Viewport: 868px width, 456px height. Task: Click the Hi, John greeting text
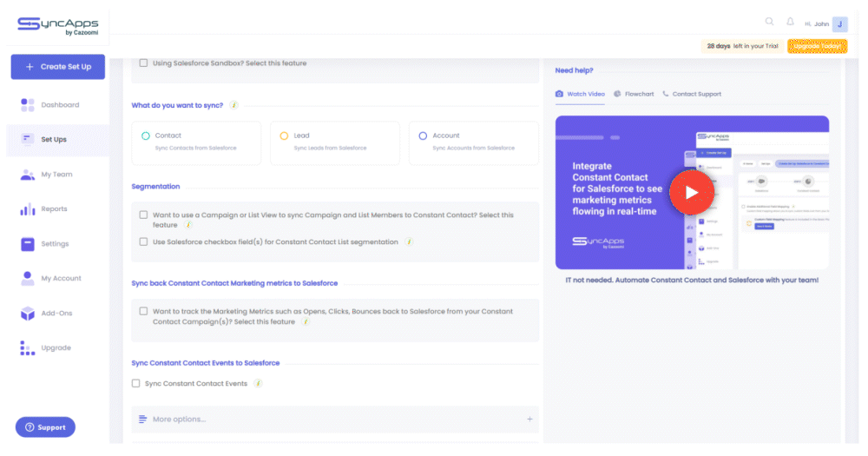[x=817, y=23]
